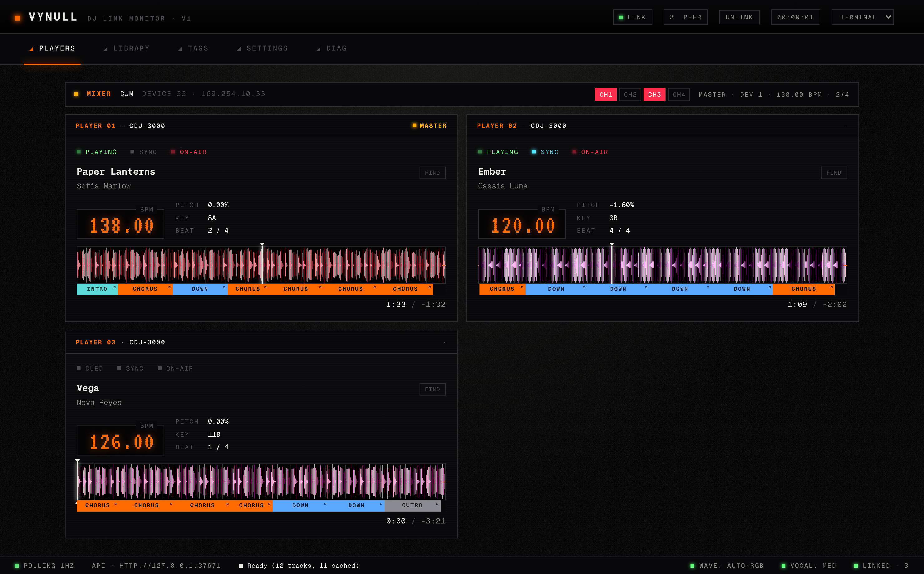This screenshot has height=574, width=924.
Task: Select the INTRO segment of Paper Lanterns
Action: coord(97,289)
